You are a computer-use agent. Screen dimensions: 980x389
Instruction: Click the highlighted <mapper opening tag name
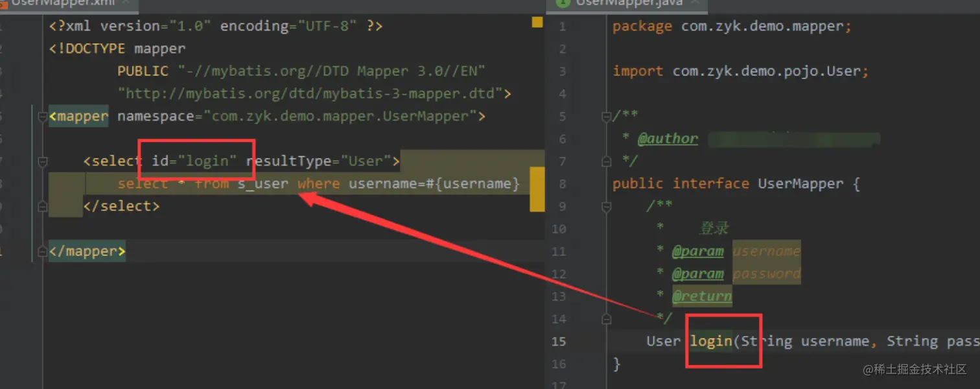click(78, 117)
